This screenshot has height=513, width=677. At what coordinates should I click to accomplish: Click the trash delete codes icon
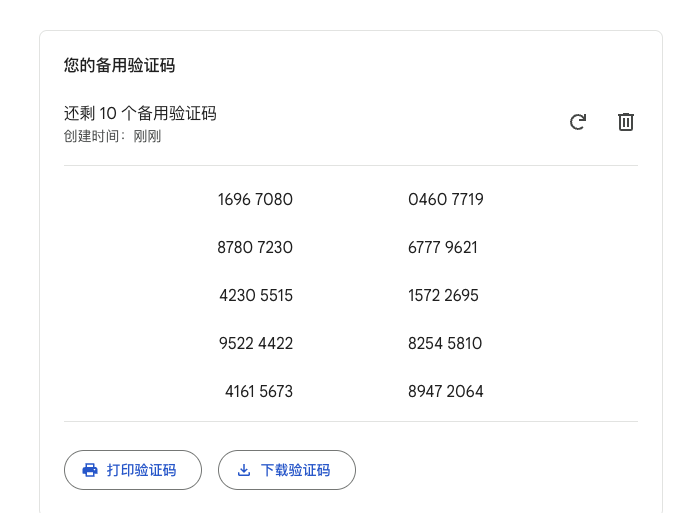pos(626,122)
